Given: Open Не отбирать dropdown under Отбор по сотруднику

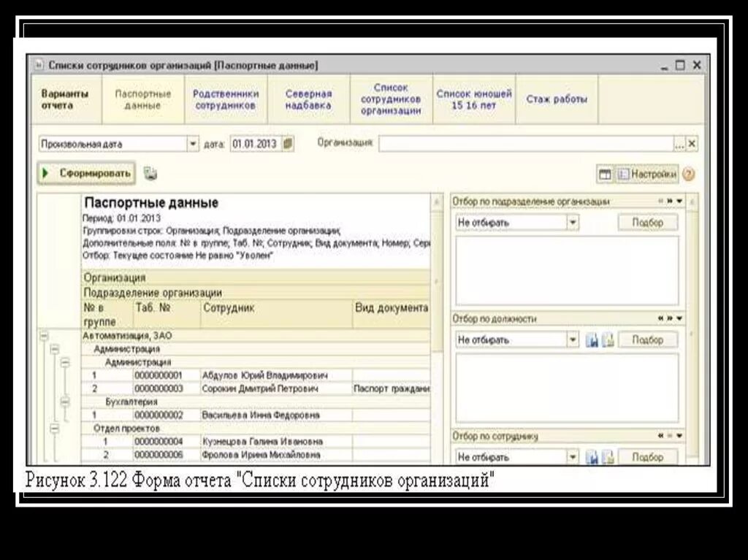Looking at the screenshot, I should 573,458.
